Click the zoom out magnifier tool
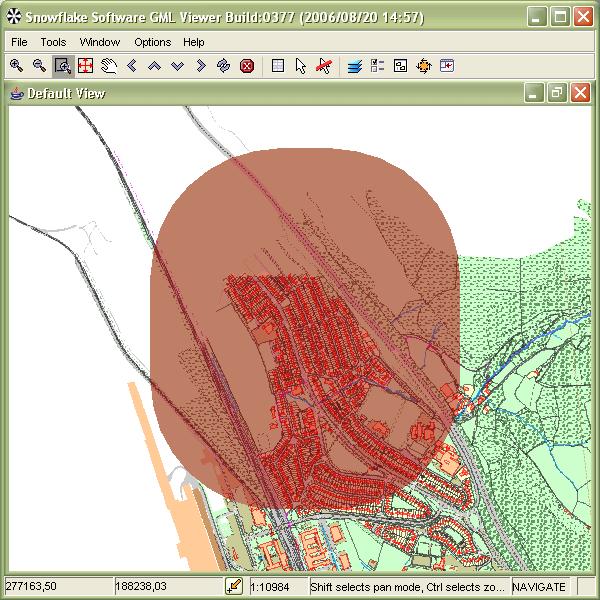Viewport: 600px width, 600px height. click(x=39, y=66)
